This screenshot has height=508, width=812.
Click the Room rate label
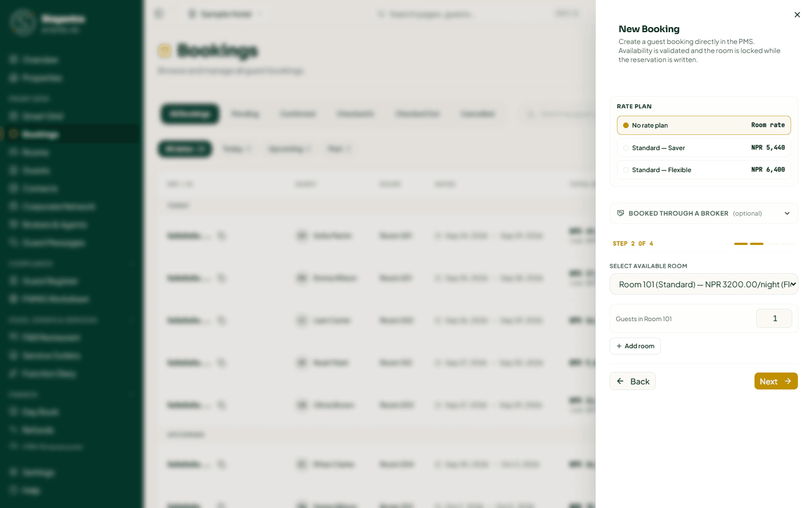point(768,125)
